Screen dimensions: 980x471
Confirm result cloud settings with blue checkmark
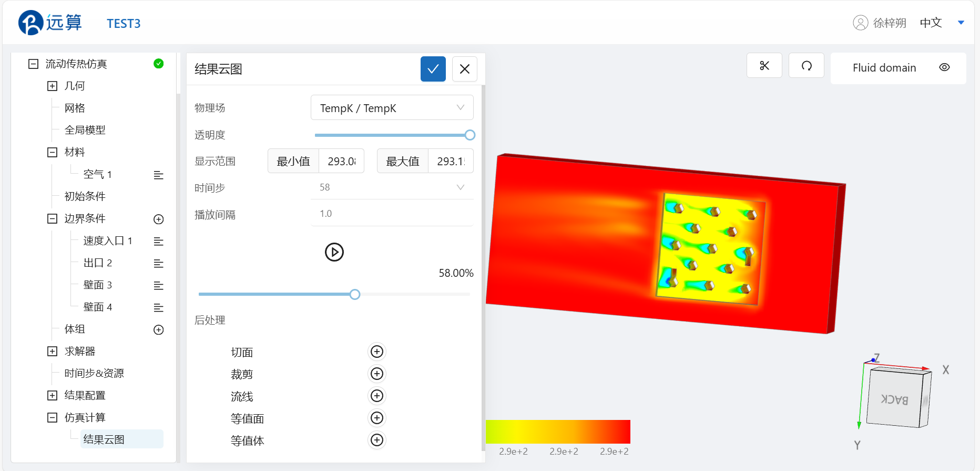click(x=433, y=69)
